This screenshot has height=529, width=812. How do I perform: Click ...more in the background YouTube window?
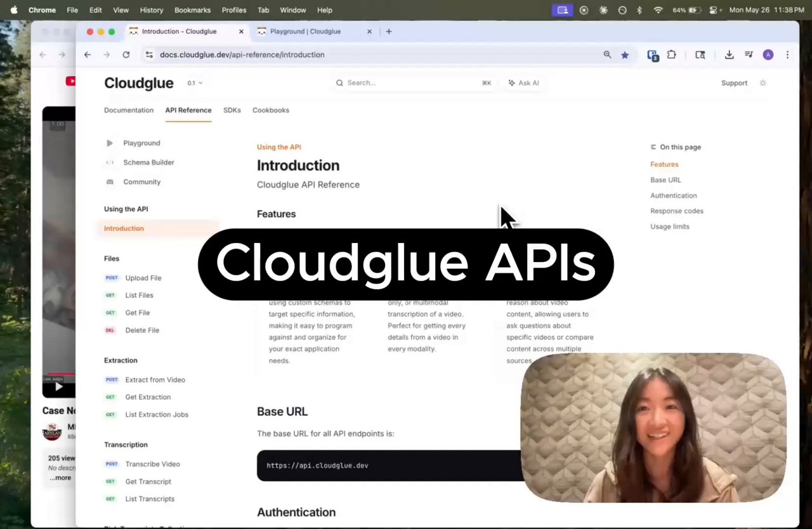61,478
